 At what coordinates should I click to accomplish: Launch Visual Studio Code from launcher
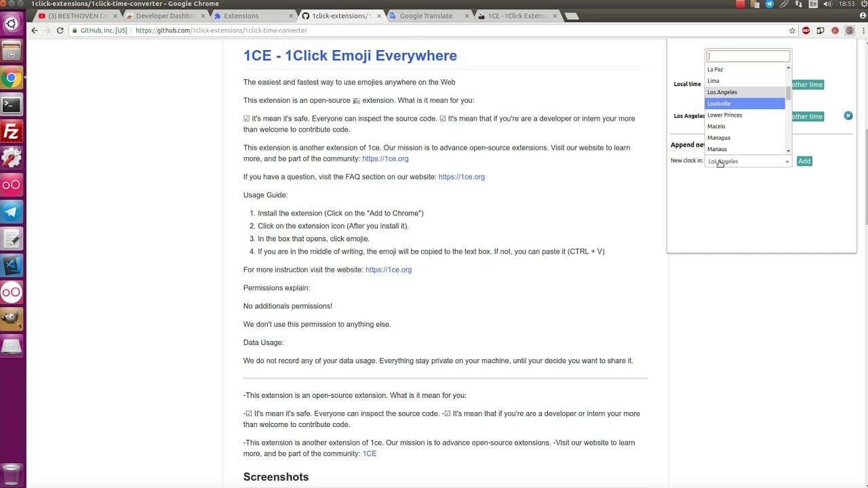click(12, 265)
